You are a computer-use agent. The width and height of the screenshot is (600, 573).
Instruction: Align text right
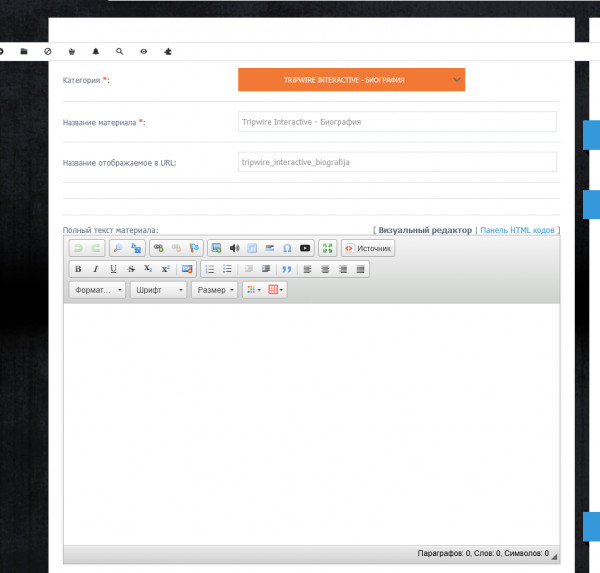tap(343, 269)
